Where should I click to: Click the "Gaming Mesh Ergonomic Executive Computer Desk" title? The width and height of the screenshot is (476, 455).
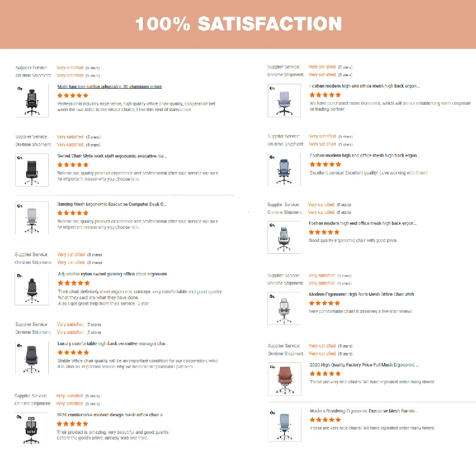click(x=112, y=204)
